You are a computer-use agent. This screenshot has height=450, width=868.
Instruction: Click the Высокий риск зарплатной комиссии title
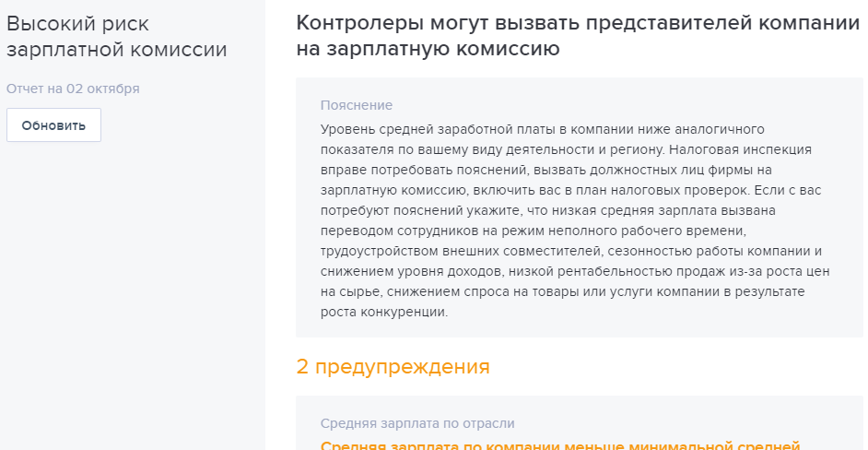(116, 37)
